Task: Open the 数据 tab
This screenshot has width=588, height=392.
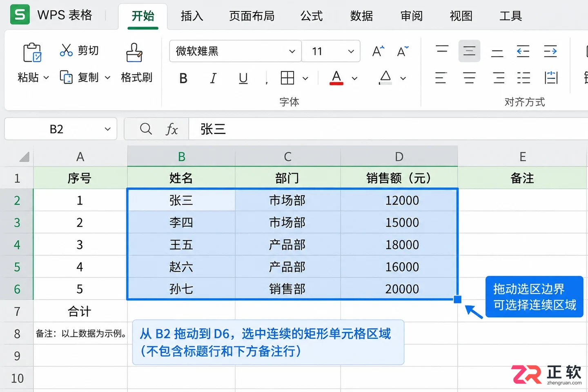Action: [x=361, y=16]
